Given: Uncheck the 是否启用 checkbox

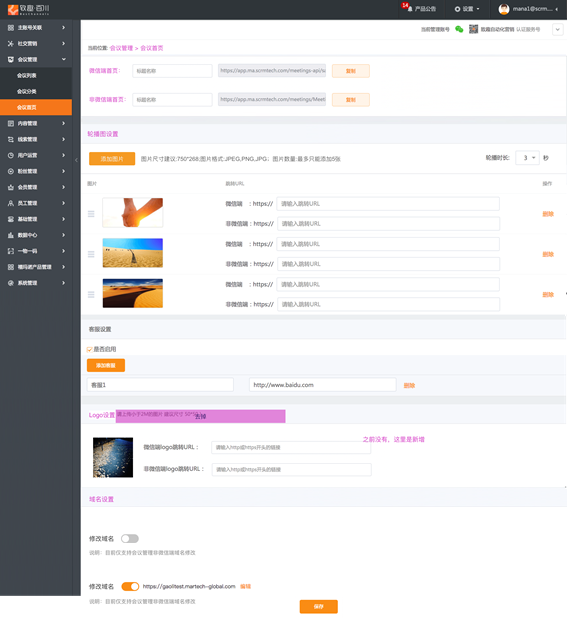Looking at the screenshot, I should click(89, 349).
